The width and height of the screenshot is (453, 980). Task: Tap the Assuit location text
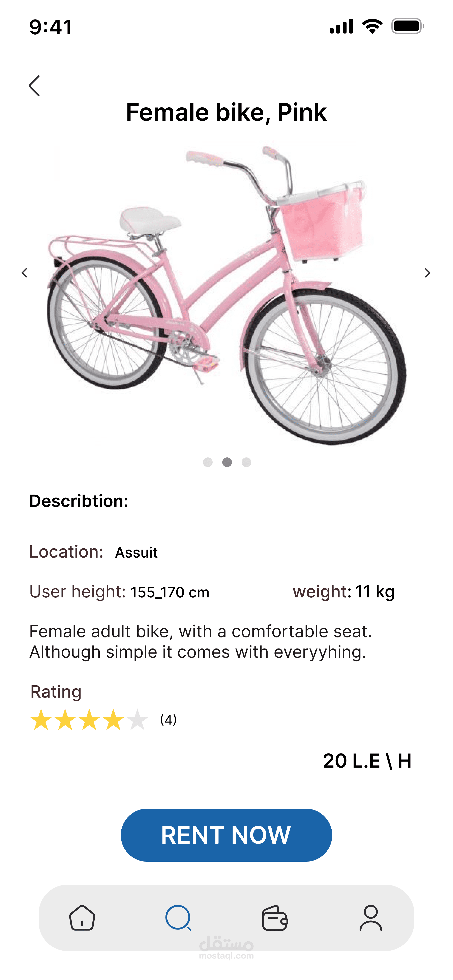tap(136, 552)
